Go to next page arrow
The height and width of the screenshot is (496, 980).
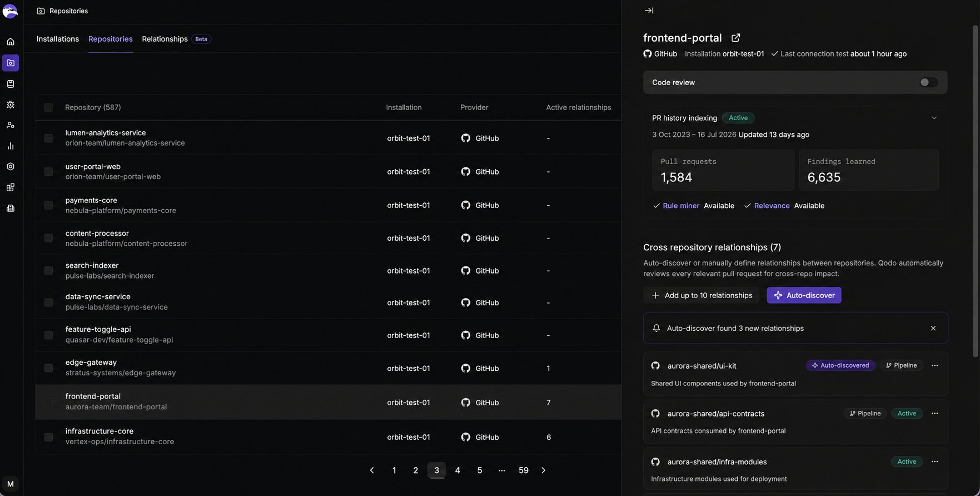pos(543,470)
